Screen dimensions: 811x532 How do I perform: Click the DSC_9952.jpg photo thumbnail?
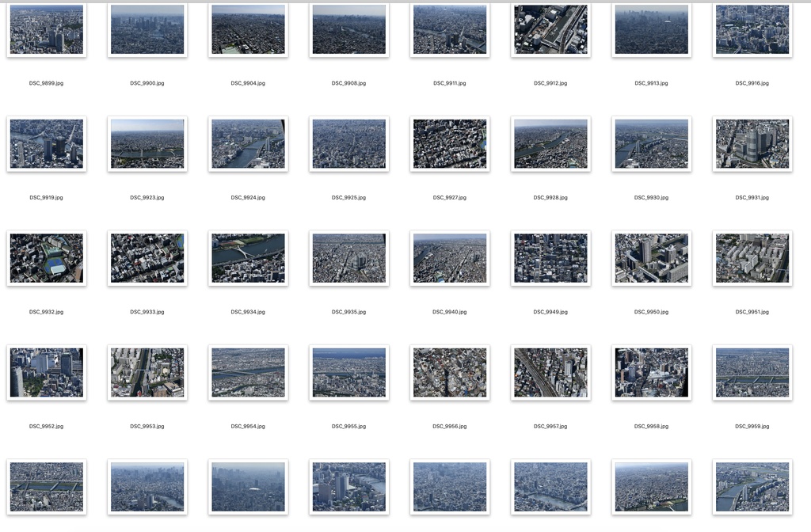(x=47, y=372)
